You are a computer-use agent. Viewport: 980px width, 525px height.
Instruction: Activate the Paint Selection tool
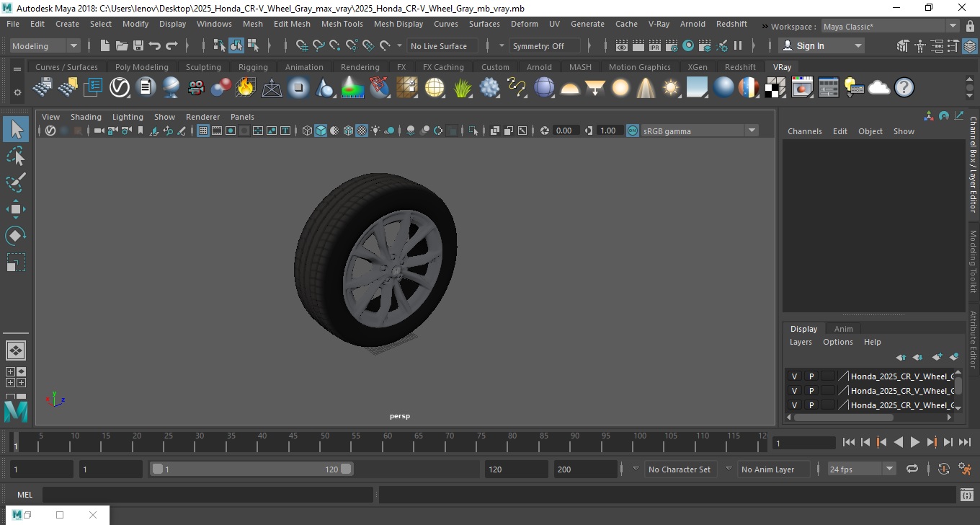[16, 182]
